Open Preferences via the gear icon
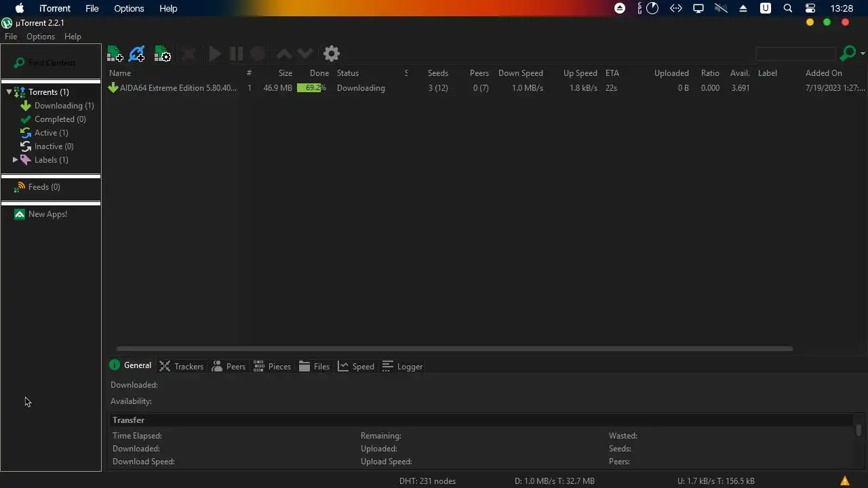Viewport: 868px width, 488px height. (x=331, y=54)
